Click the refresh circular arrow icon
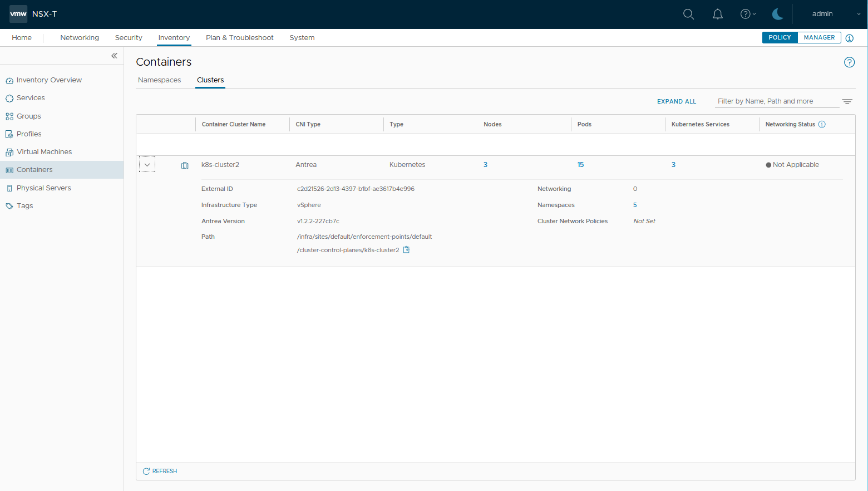The height and width of the screenshot is (491, 868). click(146, 472)
